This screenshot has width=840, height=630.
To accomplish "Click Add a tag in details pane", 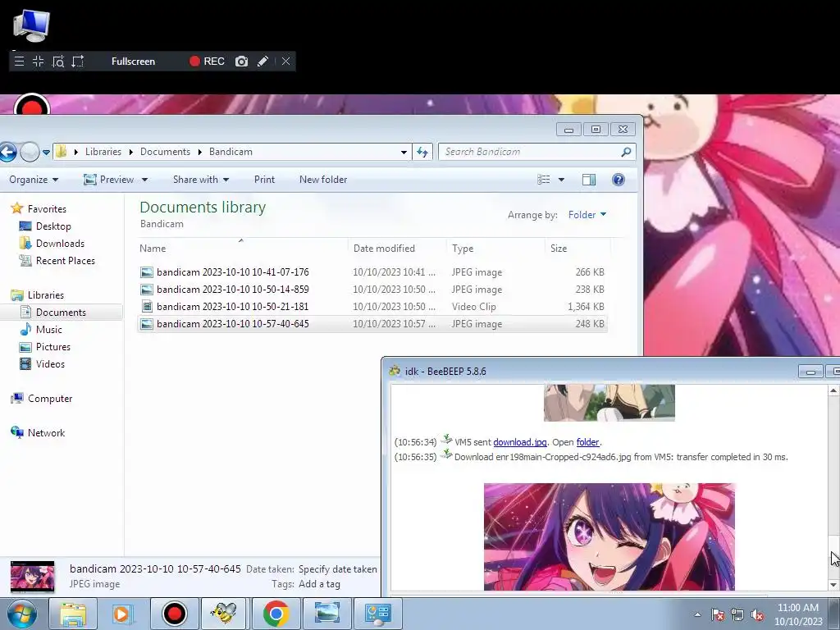I will click(x=319, y=584).
